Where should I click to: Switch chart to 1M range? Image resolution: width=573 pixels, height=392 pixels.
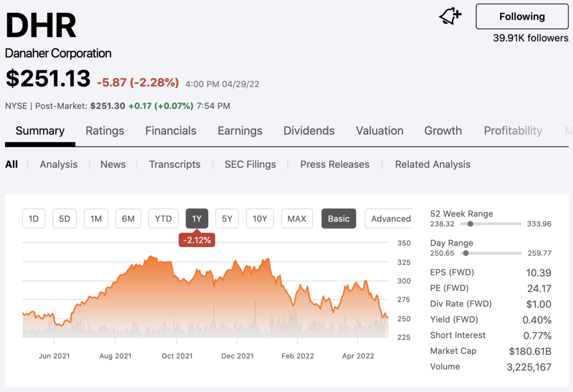pos(96,219)
